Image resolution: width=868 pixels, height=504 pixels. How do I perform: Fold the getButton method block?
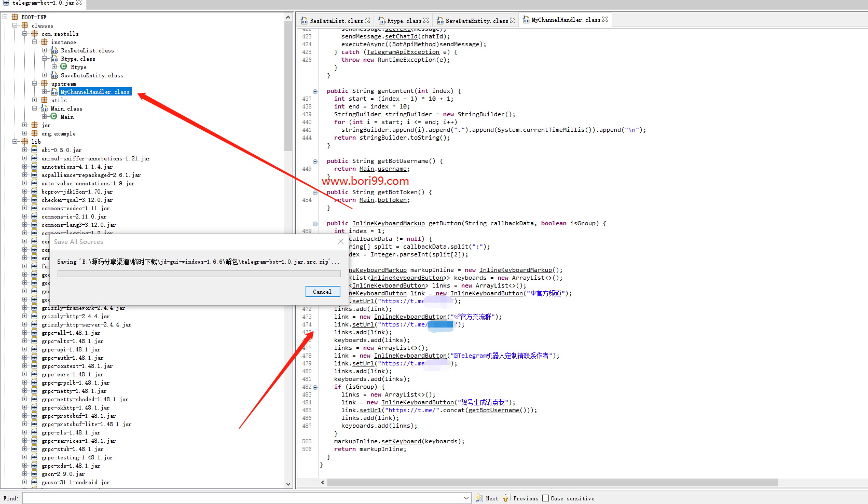(315, 223)
